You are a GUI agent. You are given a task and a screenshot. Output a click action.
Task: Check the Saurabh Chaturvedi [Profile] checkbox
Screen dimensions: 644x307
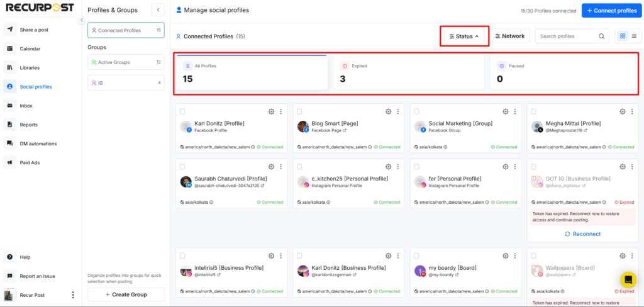182,167
